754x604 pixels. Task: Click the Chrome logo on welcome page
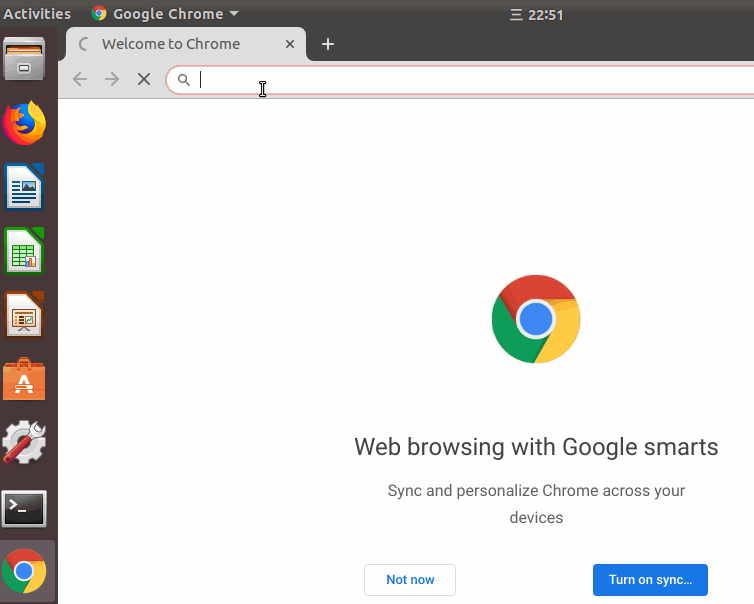[x=536, y=319]
